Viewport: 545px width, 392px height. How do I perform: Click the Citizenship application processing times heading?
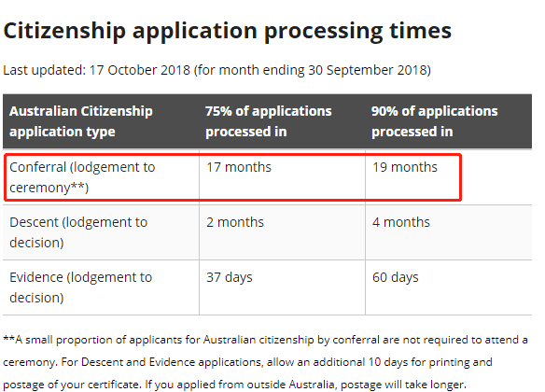(228, 32)
